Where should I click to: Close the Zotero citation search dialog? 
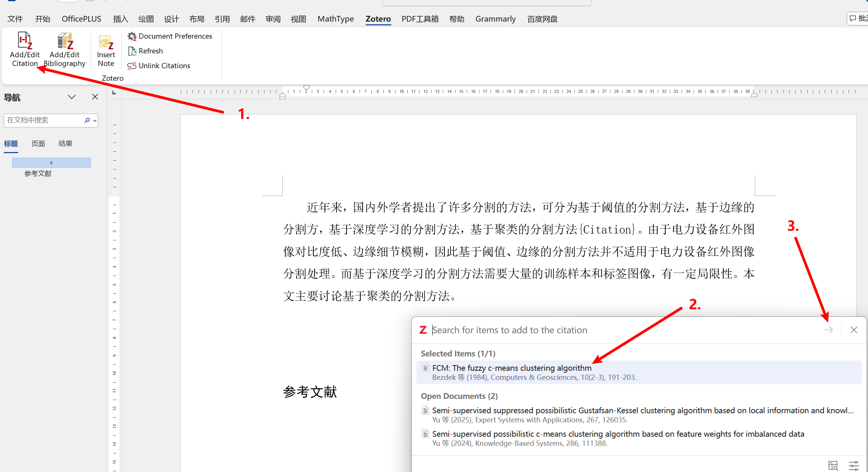click(x=854, y=330)
